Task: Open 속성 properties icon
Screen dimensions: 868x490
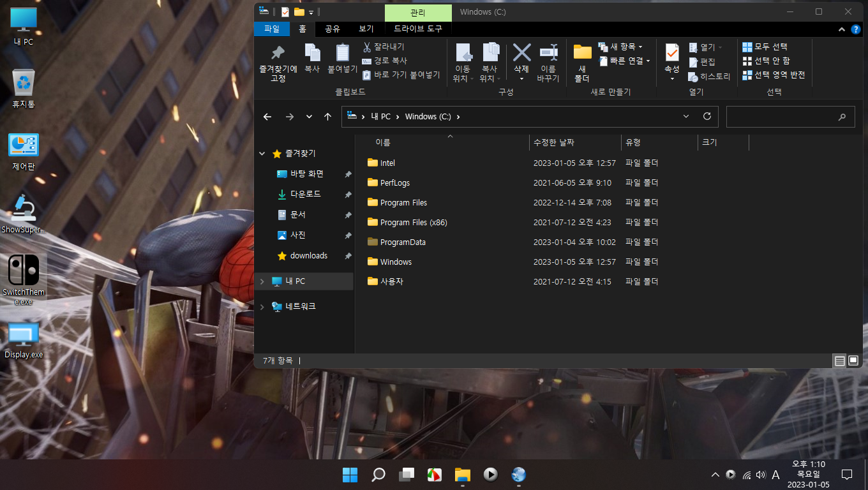Action: click(x=672, y=53)
